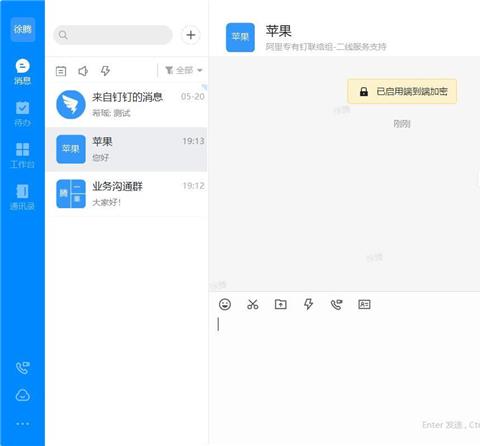Image resolution: width=480 pixels, height=446 pixels.
Task: Click the 大家好! message preview
Action: pyautogui.click(x=106, y=202)
